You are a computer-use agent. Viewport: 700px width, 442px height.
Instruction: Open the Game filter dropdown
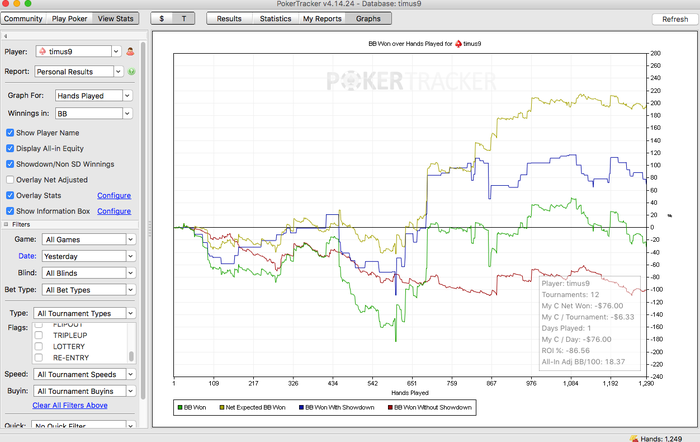click(x=88, y=239)
